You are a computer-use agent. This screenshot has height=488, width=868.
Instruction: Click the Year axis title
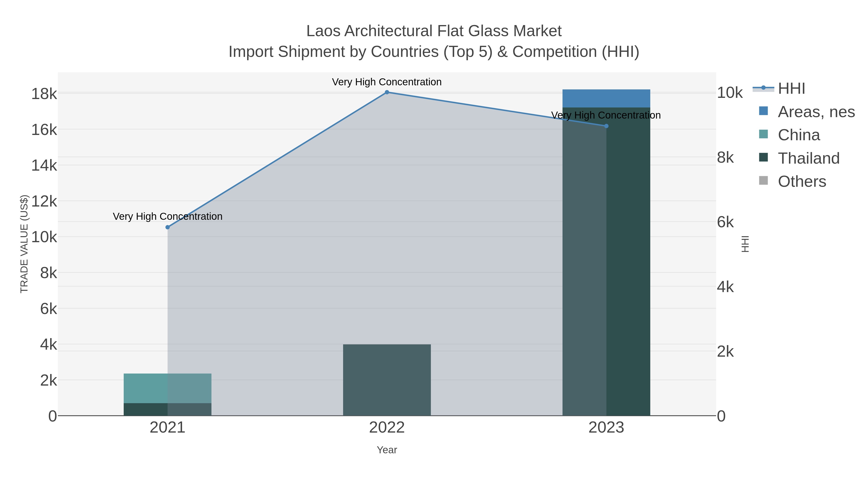(x=387, y=450)
